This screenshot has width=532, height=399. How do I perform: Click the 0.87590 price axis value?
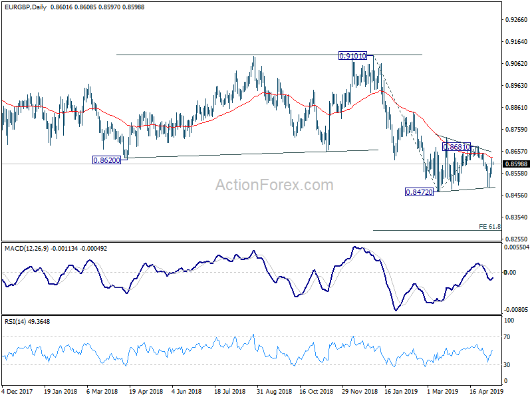pyautogui.click(x=517, y=129)
